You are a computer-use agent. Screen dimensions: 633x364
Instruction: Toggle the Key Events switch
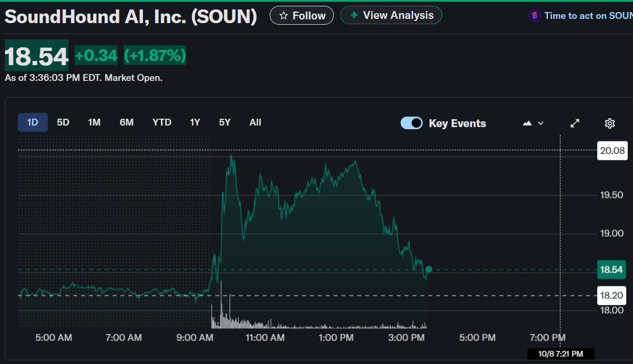click(x=412, y=123)
